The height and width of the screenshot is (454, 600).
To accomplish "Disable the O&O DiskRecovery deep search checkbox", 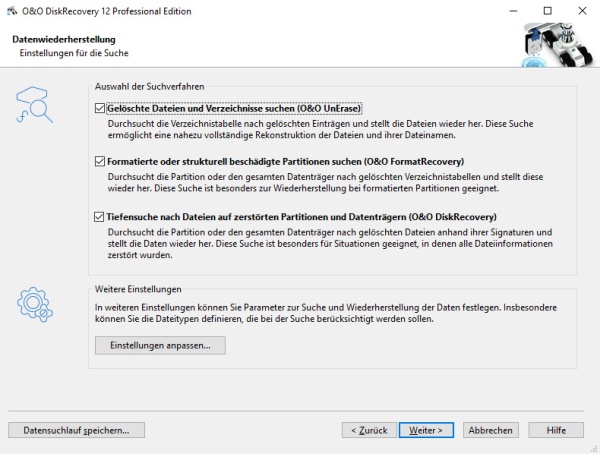I will (99, 217).
